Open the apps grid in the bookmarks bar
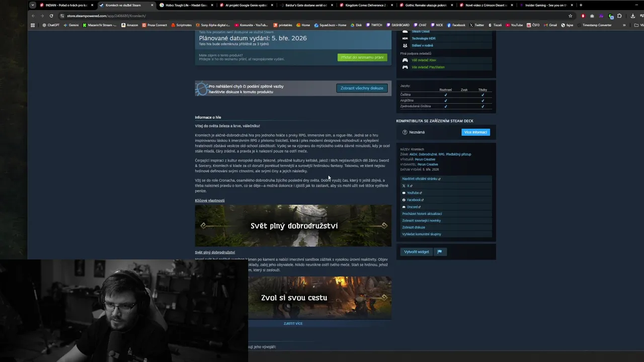This screenshot has width=644, height=362. tap(33, 25)
